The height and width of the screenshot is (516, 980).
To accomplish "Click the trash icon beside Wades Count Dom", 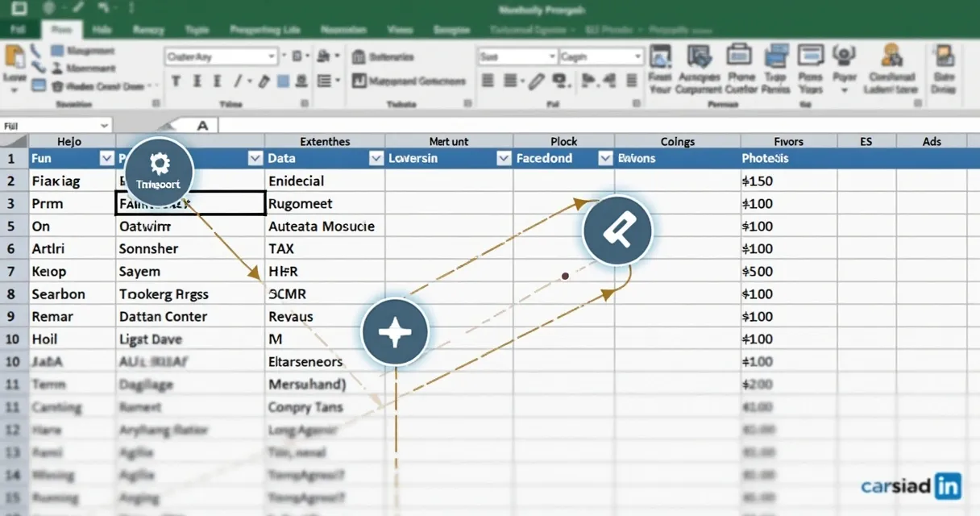I will [x=57, y=85].
